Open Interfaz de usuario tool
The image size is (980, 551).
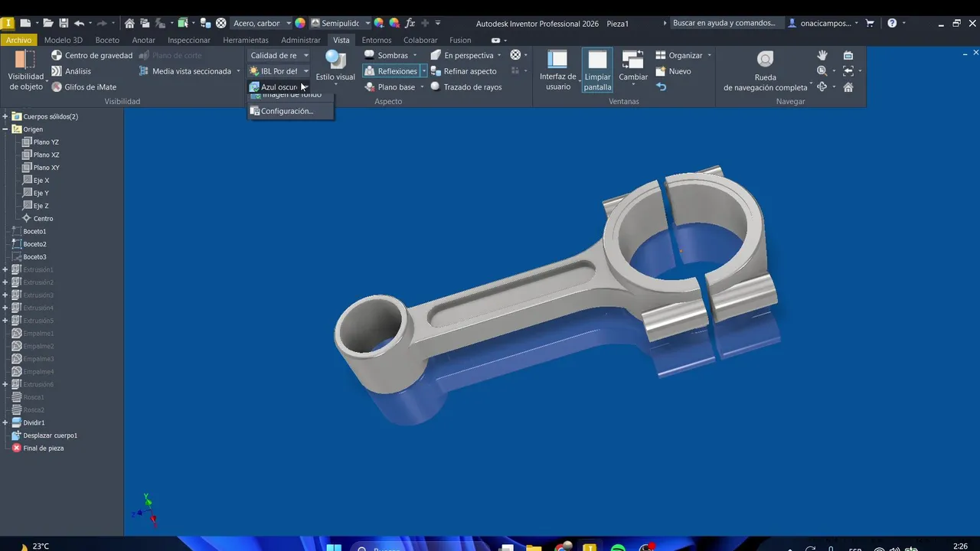(558, 70)
